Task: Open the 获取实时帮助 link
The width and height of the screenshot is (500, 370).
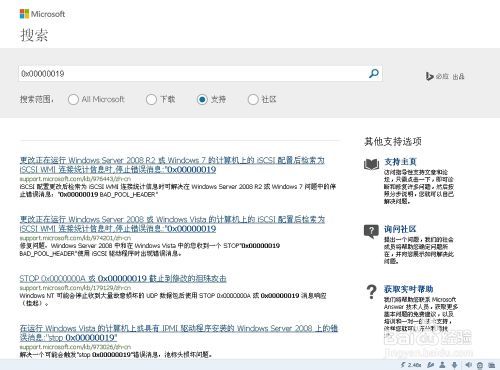Action: point(408,289)
